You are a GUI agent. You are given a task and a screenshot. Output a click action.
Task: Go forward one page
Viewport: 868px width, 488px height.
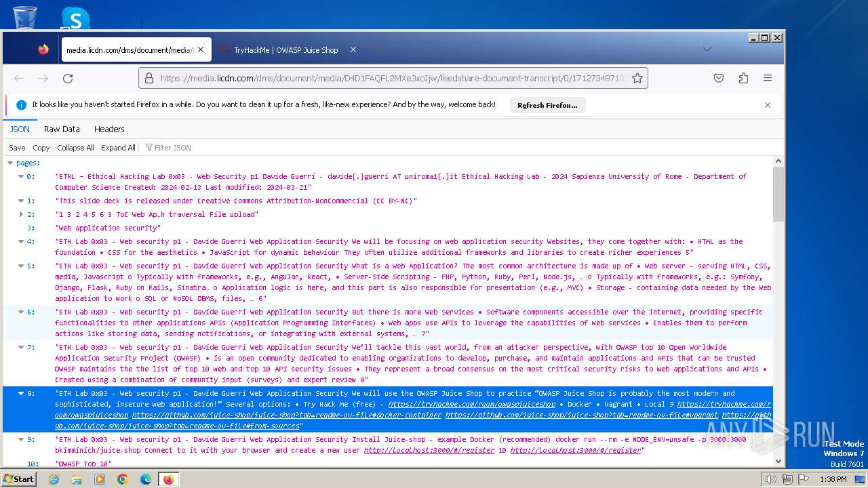tap(43, 78)
